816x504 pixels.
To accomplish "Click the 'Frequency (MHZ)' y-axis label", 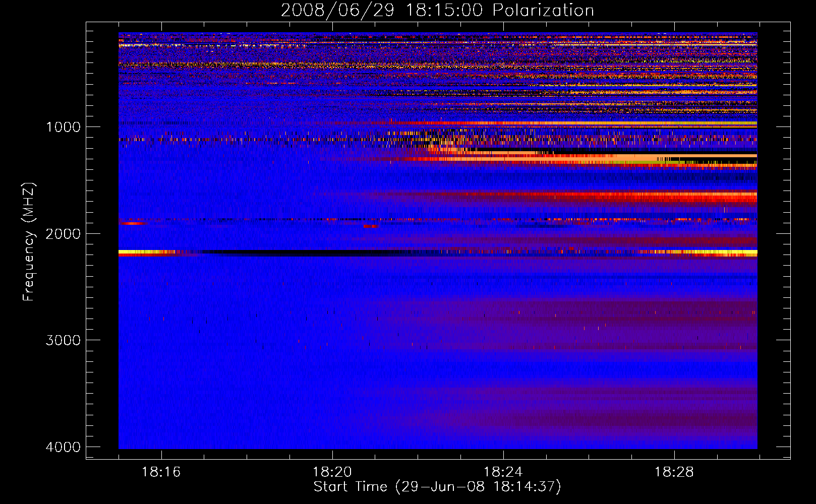I will pos(29,242).
